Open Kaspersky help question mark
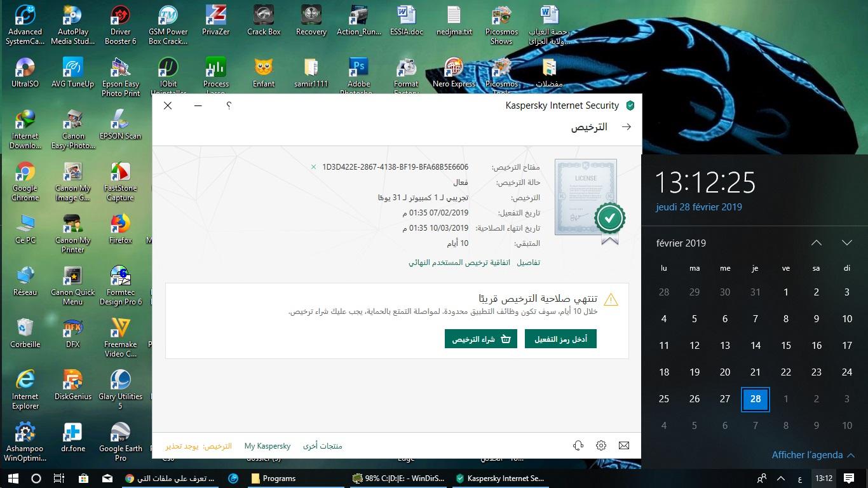The image size is (868, 488). tap(229, 105)
